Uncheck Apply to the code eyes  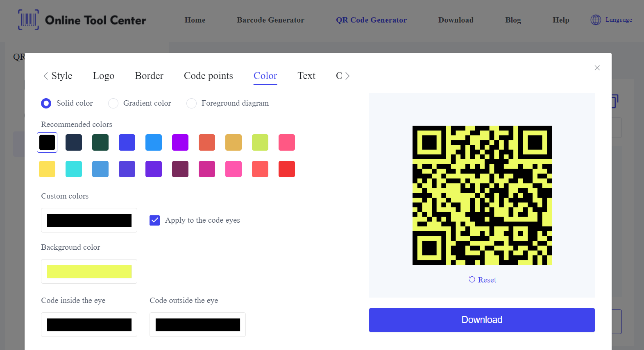(x=154, y=220)
